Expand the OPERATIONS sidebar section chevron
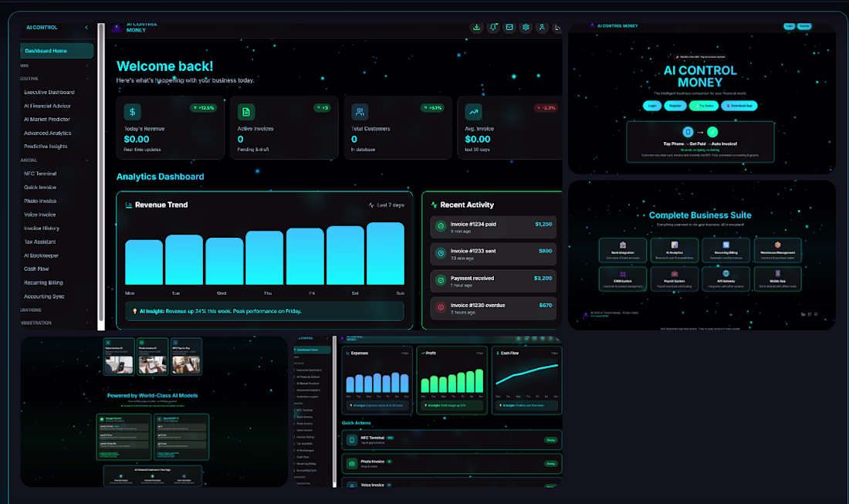849x504 pixels. [x=86, y=310]
